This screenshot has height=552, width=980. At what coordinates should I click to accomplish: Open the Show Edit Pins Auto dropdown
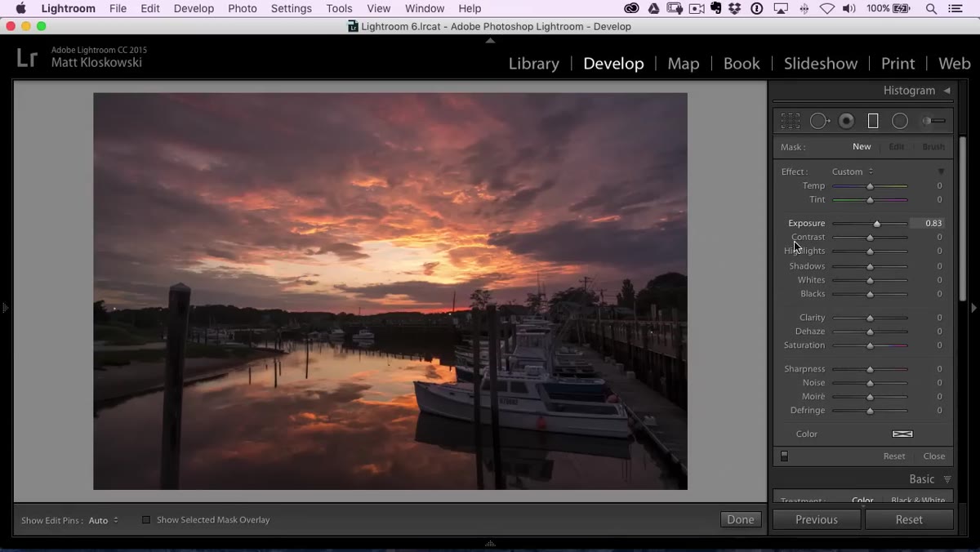point(103,520)
